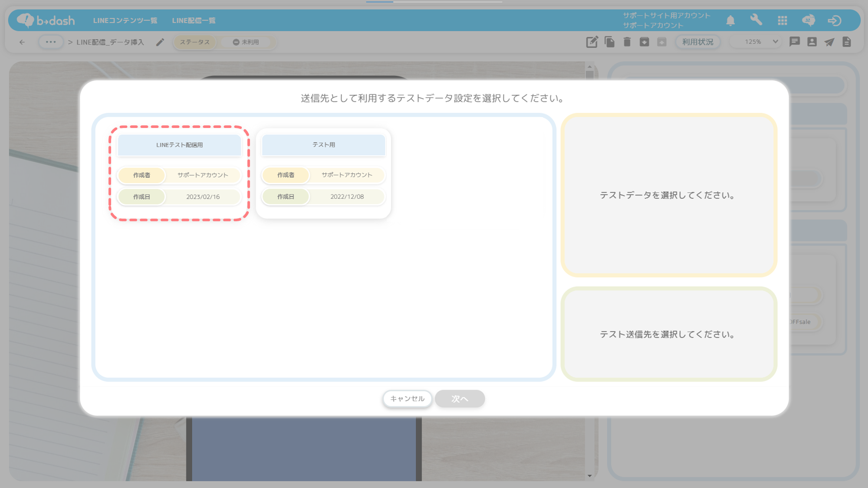Click the 利用状況 button
Image resolution: width=868 pixels, height=488 pixels.
[697, 42]
